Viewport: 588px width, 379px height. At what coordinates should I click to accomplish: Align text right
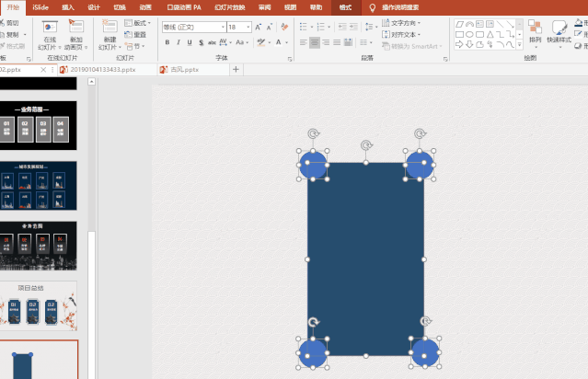click(x=326, y=42)
